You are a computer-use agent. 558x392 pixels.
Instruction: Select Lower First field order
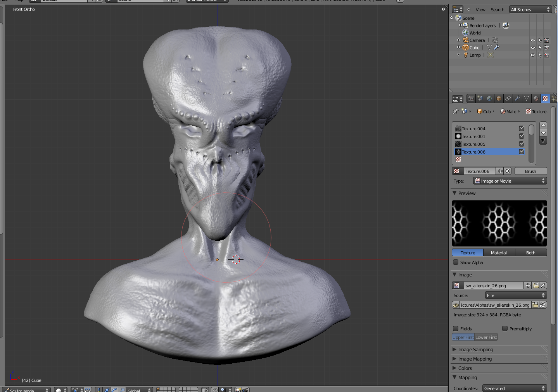[x=486, y=337]
